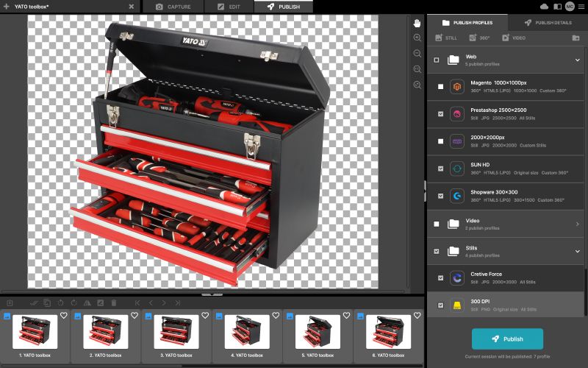Click the zoom in magnifier icon
The width and height of the screenshot is (588, 368).
pyautogui.click(x=417, y=38)
